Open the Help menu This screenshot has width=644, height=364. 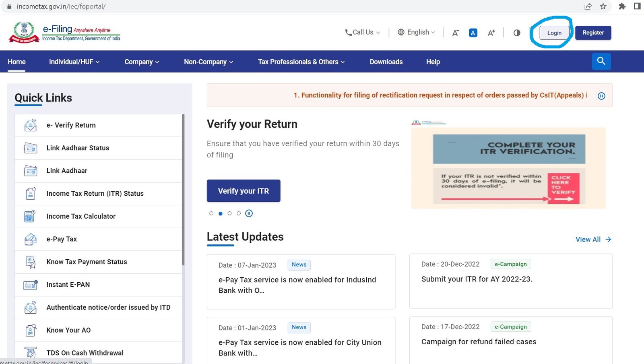pyautogui.click(x=433, y=62)
